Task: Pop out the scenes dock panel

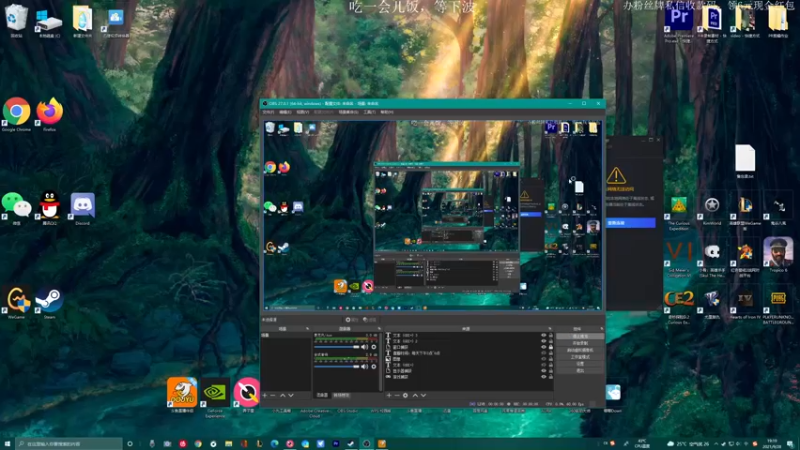Action: [x=307, y=329]
